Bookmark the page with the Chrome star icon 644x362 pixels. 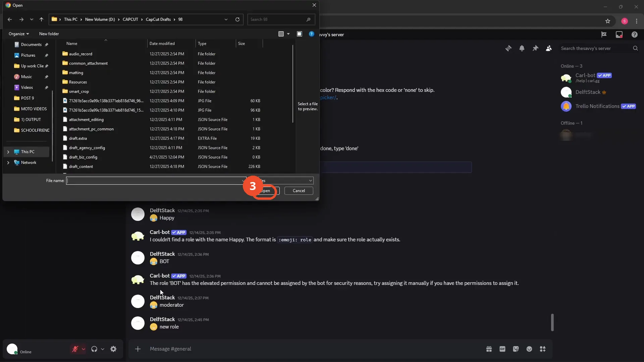pyautogui.click(x=608, y=21)
